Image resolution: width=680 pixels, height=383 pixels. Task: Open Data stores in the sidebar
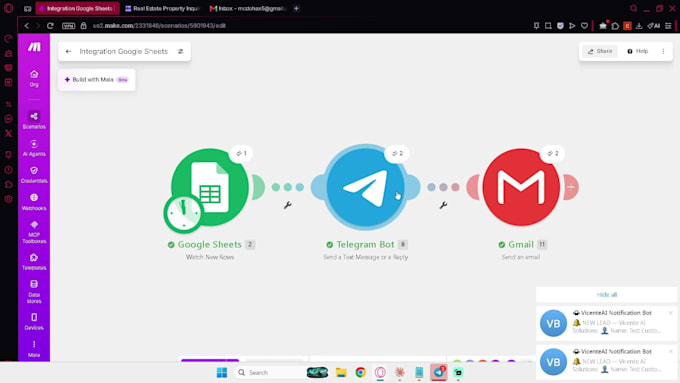[x=34, y=292]
